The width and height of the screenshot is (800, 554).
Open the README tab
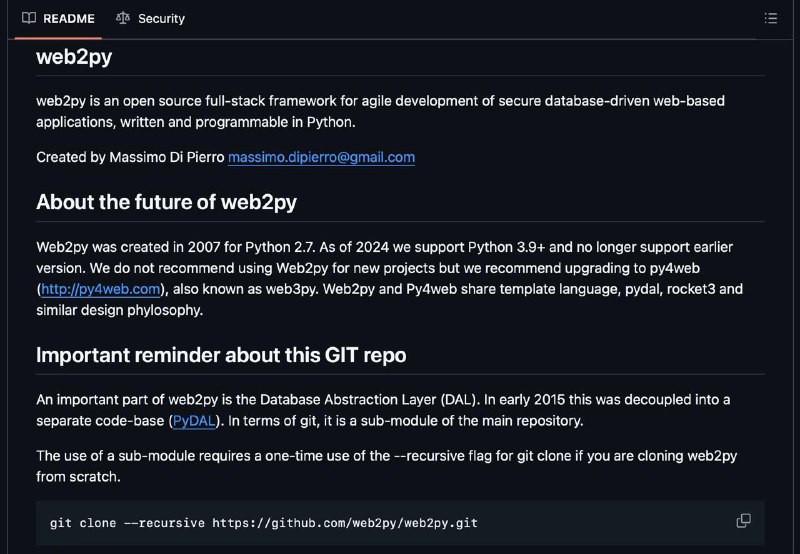(x=58, y=19)
